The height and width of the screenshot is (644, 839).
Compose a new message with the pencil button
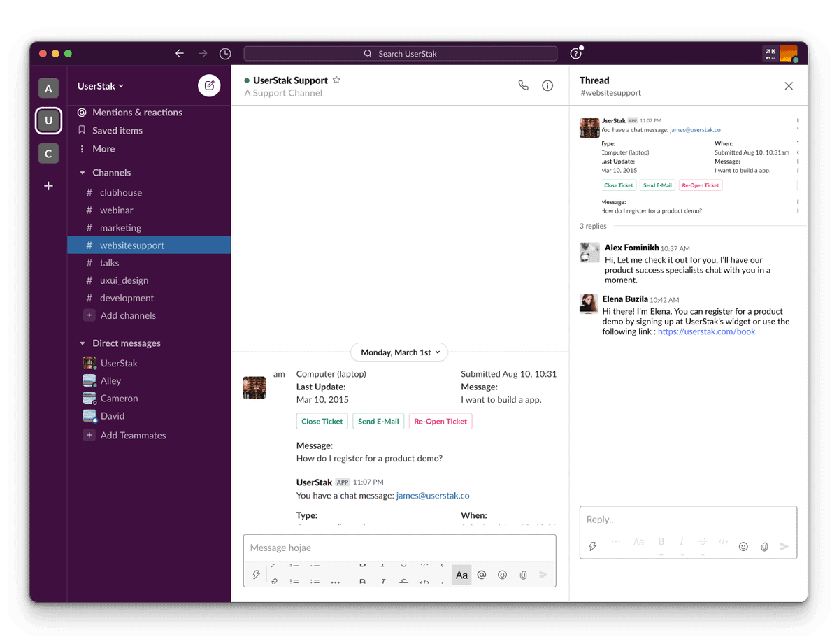click(x=209, y=86)
